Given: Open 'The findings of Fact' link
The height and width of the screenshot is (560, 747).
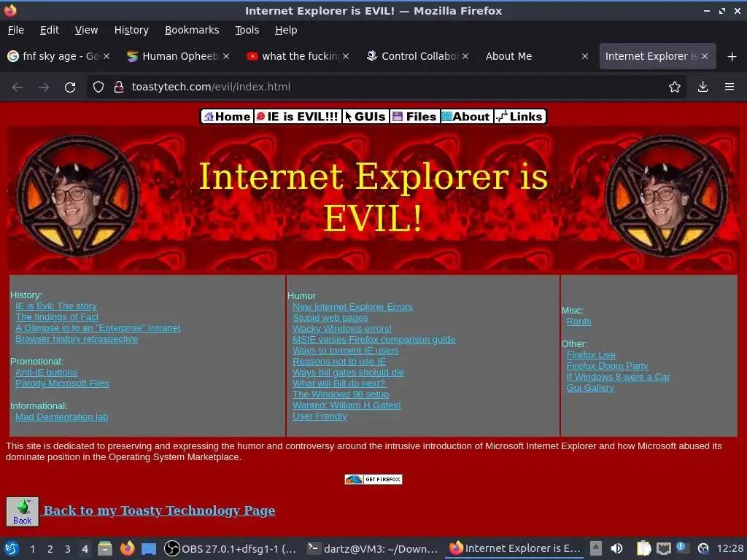Looking at the screenshot, I should pos(57,317).
